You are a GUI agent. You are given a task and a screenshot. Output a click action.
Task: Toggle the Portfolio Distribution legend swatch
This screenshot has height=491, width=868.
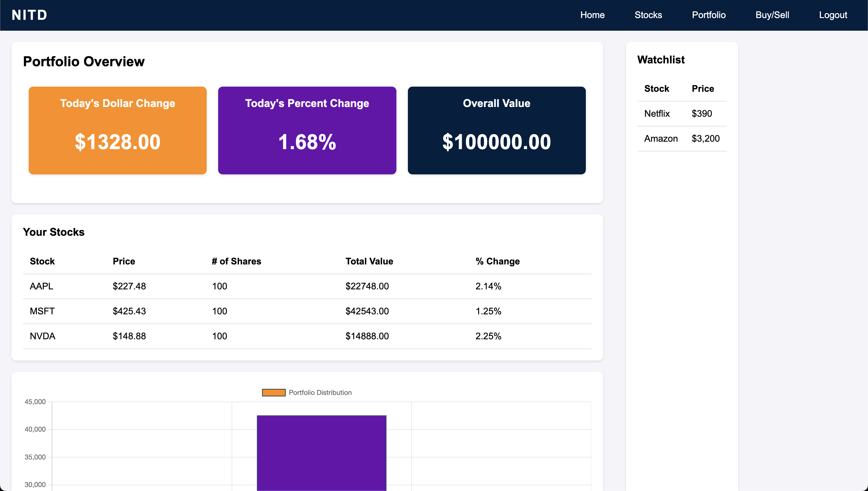pos(274,393)
